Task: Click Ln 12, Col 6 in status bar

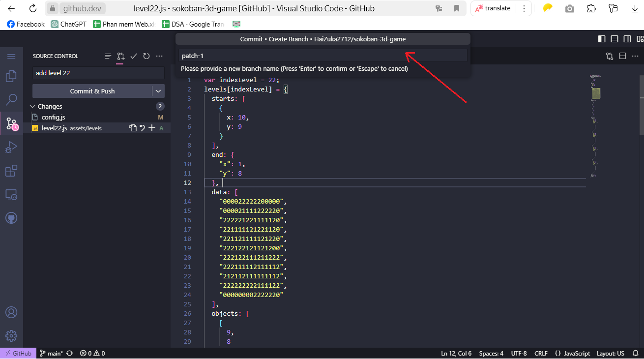Action: pos(456,353)
